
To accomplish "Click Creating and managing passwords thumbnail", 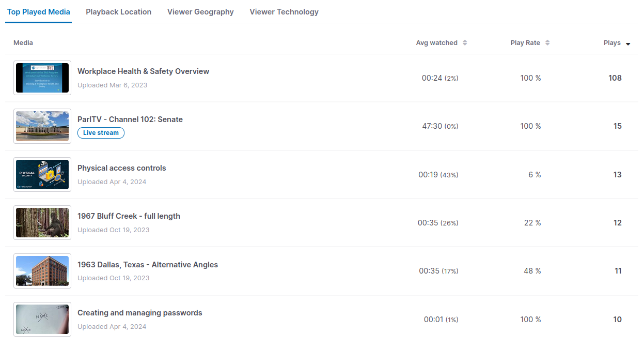I will click(42, 320).
